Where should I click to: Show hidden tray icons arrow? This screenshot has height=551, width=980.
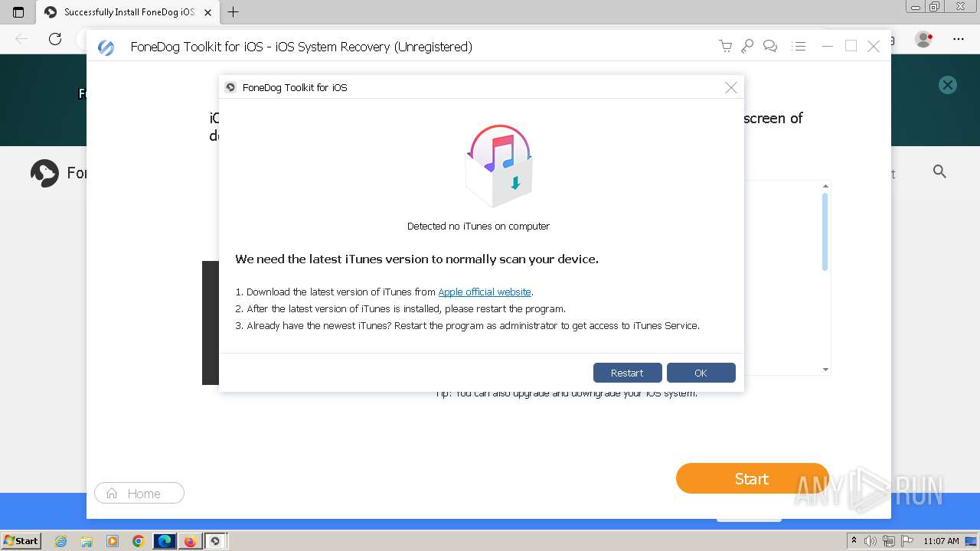(x=854, y=541)
